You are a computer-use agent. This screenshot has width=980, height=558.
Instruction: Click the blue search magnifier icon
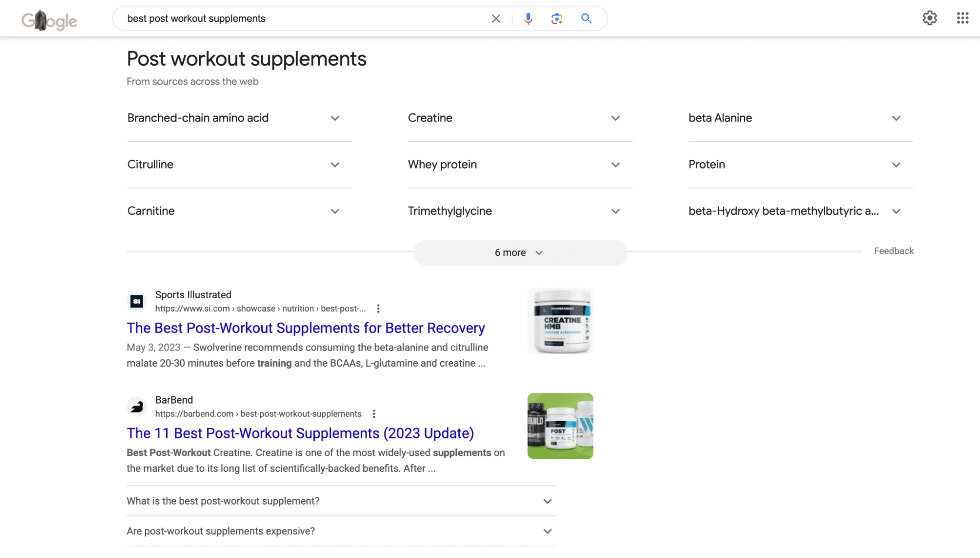(x=586, y=19)
